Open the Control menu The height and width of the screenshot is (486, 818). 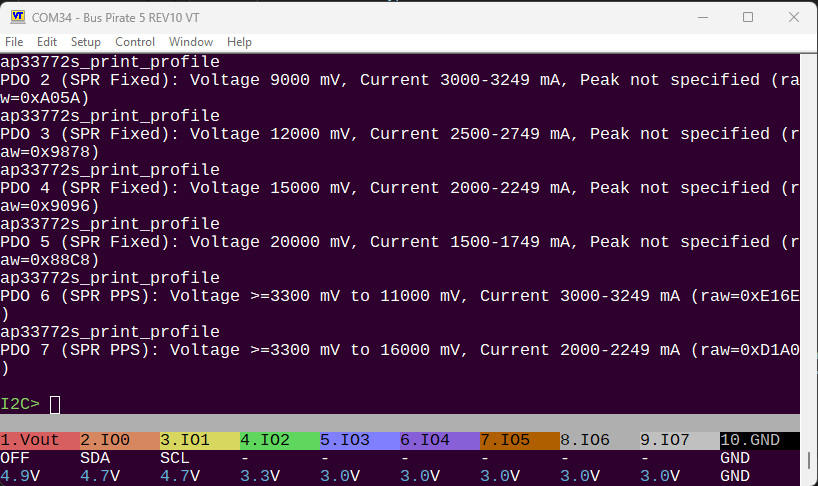(x=135, y=42)
